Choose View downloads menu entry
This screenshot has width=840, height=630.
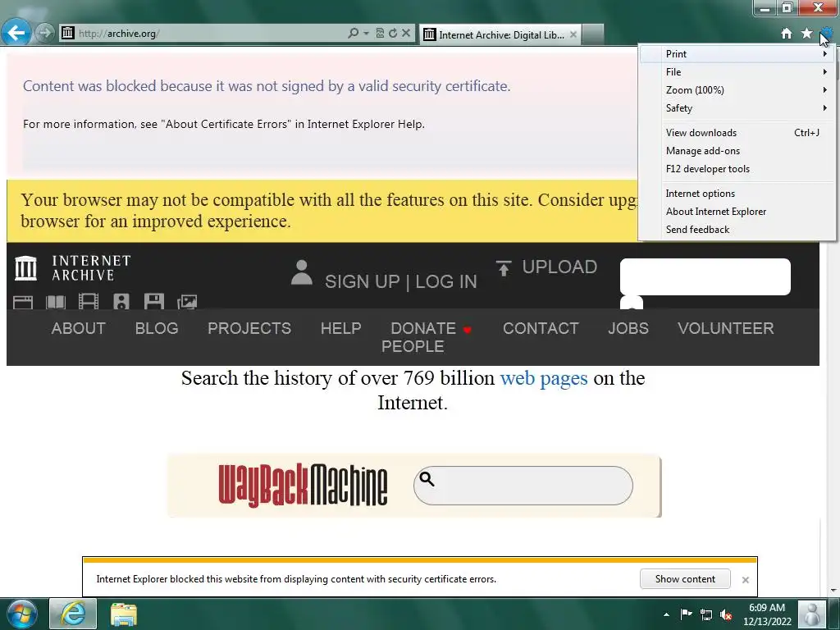pyautogui.click(x=737, y=133)
